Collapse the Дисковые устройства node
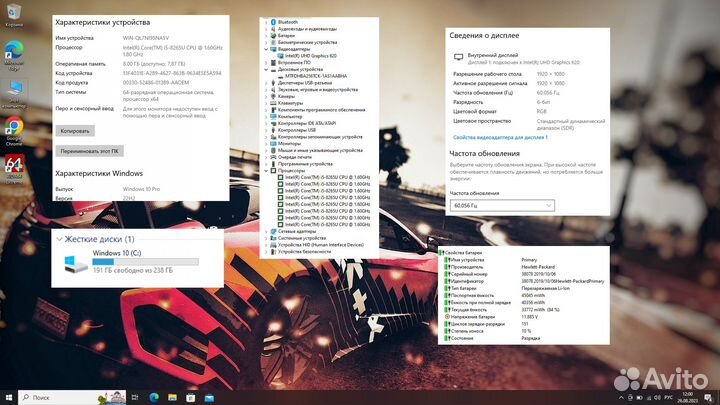 point(266,69)
